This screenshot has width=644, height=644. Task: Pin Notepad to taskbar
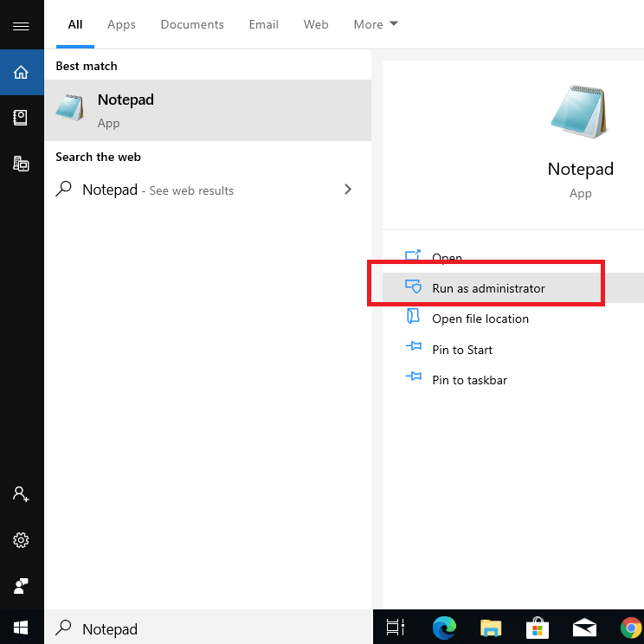click(469, 380)
